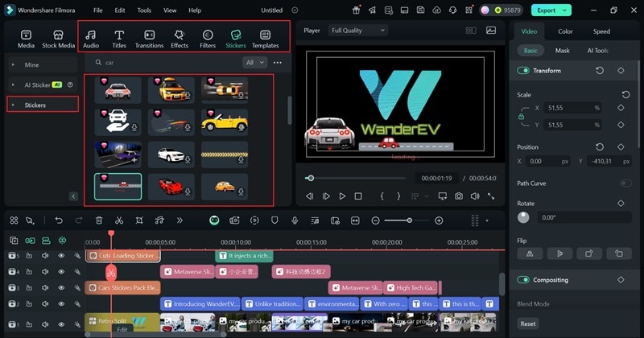This screenshot has width=644, height=338.
Task: Open the Media panel
Action: coord(26,39)
